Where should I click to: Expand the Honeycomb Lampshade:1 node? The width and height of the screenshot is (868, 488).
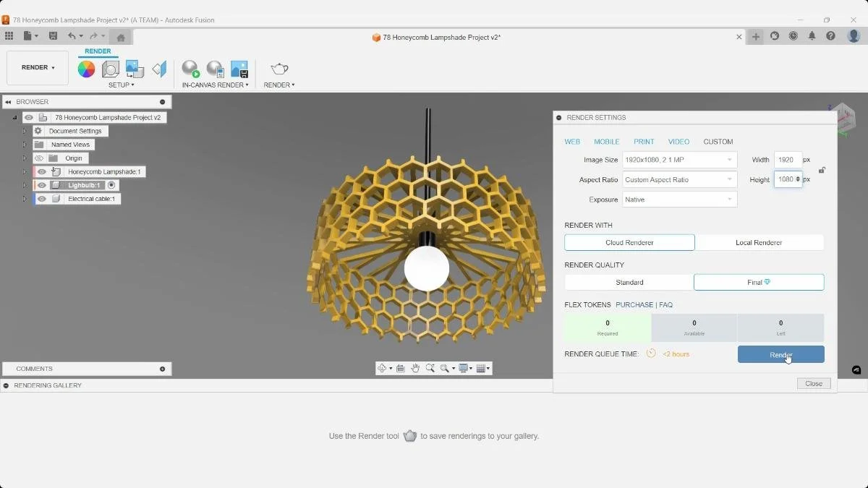(x=24, y=172)
